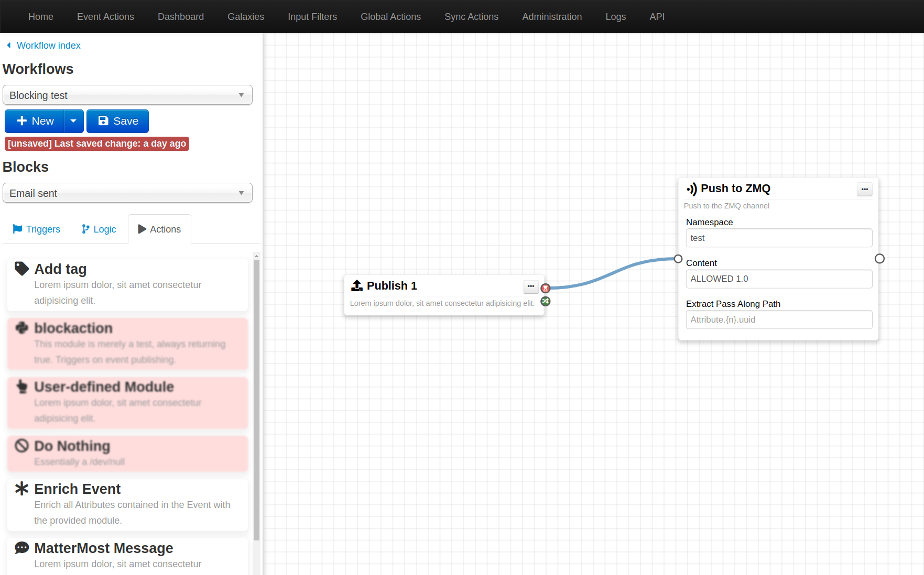924x575 pixels.
Task: Click the MatterMost Message chat bubble icon
Action: coord(21,548)
